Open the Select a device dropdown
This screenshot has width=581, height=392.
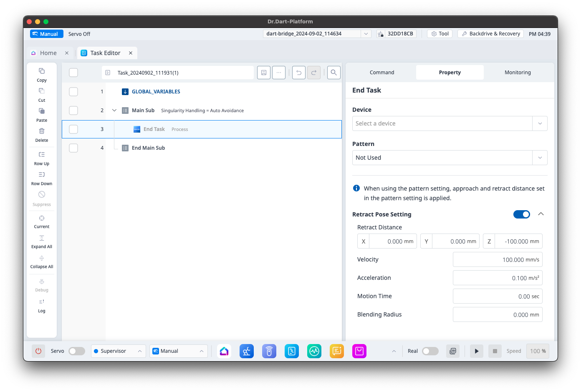coord(450,123)
